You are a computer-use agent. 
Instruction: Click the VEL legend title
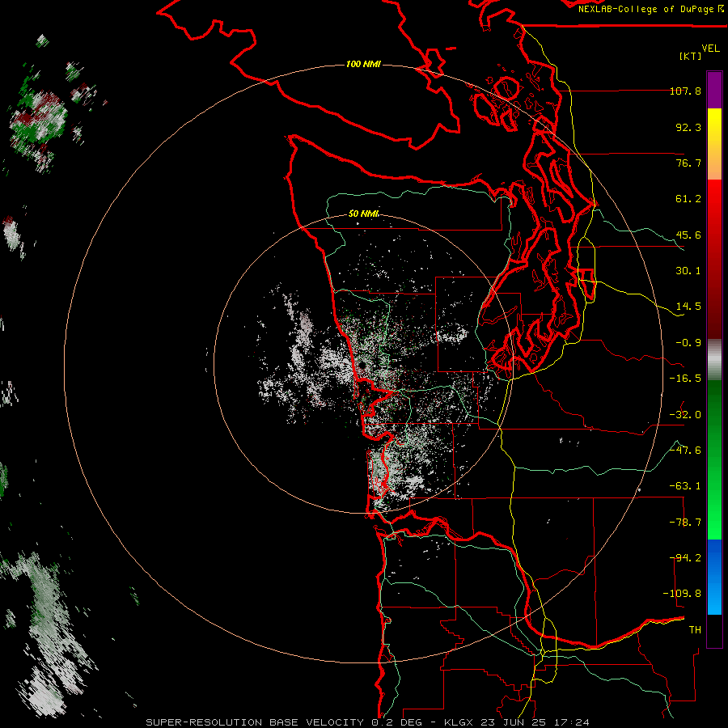pos(710,49)
